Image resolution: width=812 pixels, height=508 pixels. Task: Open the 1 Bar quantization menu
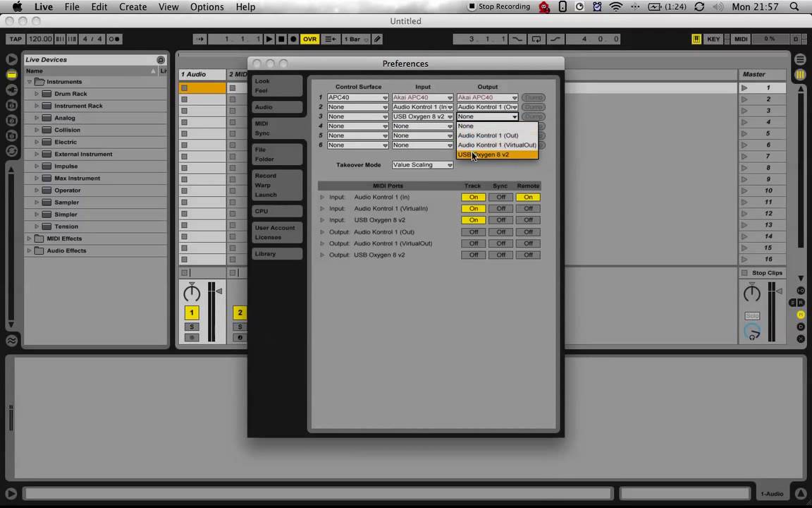[x=356, y=39]
